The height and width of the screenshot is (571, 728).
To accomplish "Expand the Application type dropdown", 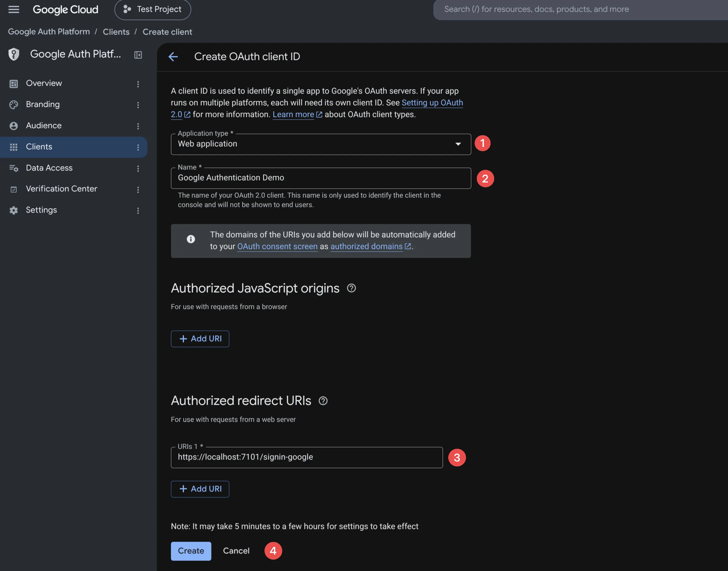I will (x=321, y=144).
